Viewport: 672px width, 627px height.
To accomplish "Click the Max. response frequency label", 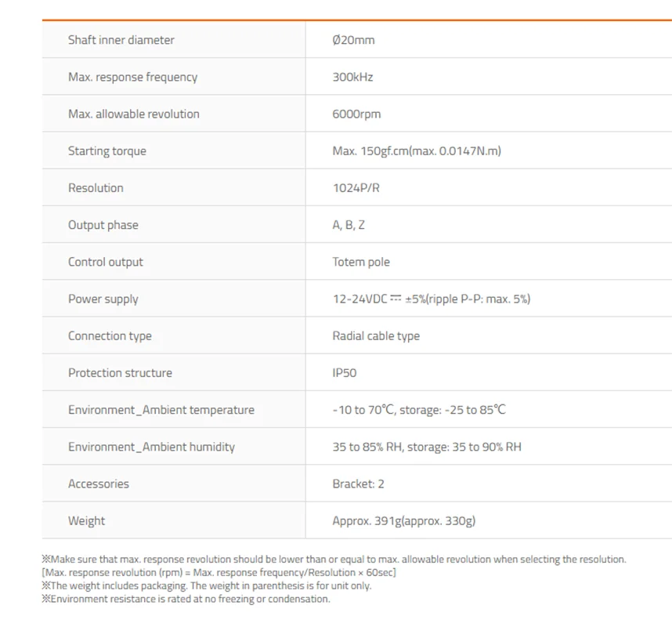I will pyautogui.click(x=133, y=77).
